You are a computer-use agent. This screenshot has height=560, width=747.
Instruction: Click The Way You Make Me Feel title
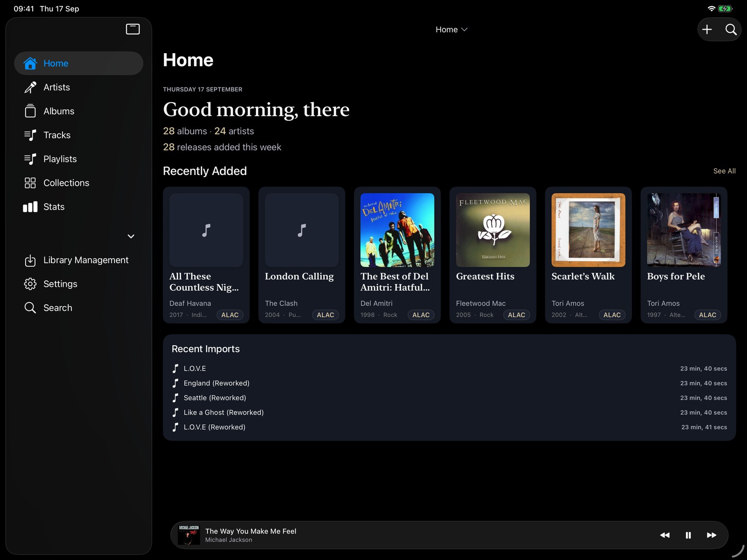[251, 531]
